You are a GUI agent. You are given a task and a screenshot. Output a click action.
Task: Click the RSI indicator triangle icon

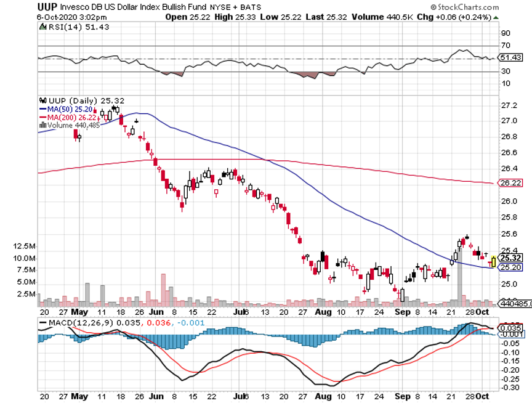point(42,27)
